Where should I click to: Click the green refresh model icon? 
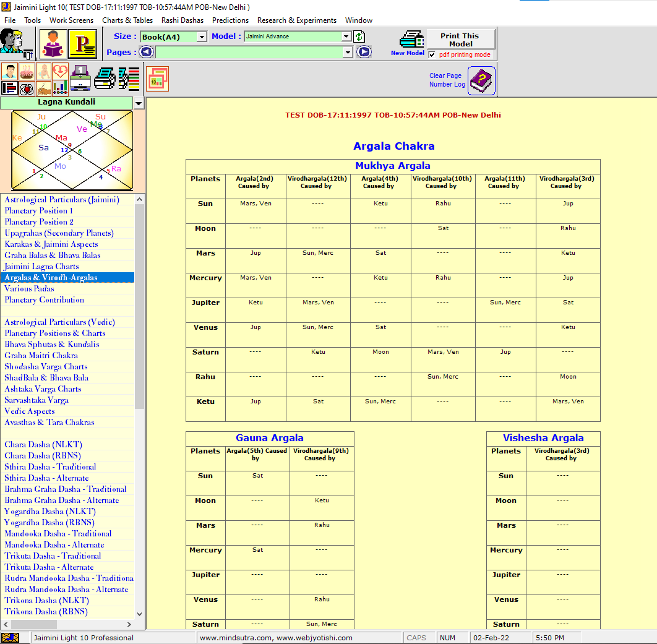tap(359, 37)
